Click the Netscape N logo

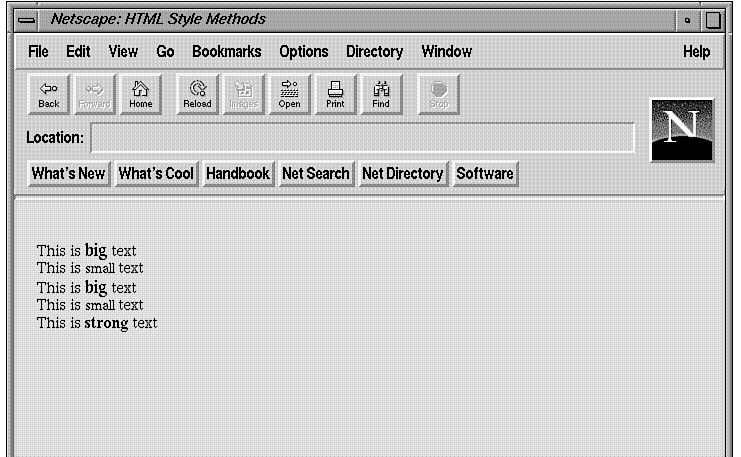pos(681,130)
